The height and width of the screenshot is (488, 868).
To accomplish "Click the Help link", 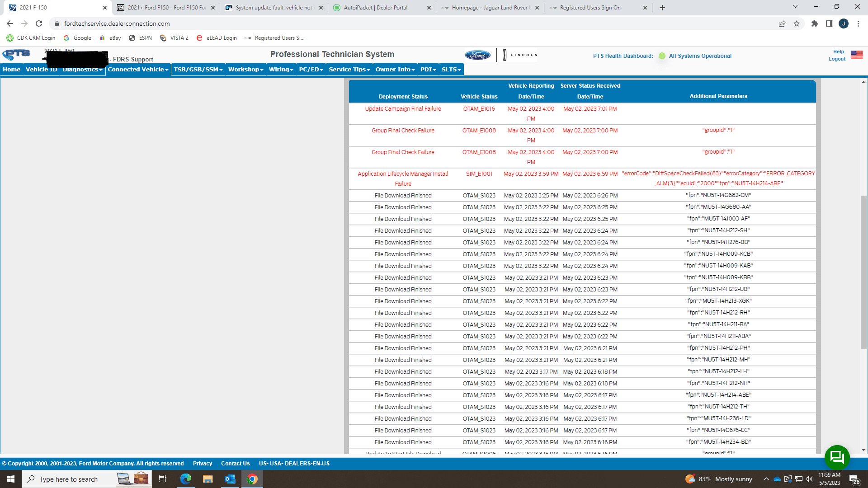I will click(x=839, y=52).
